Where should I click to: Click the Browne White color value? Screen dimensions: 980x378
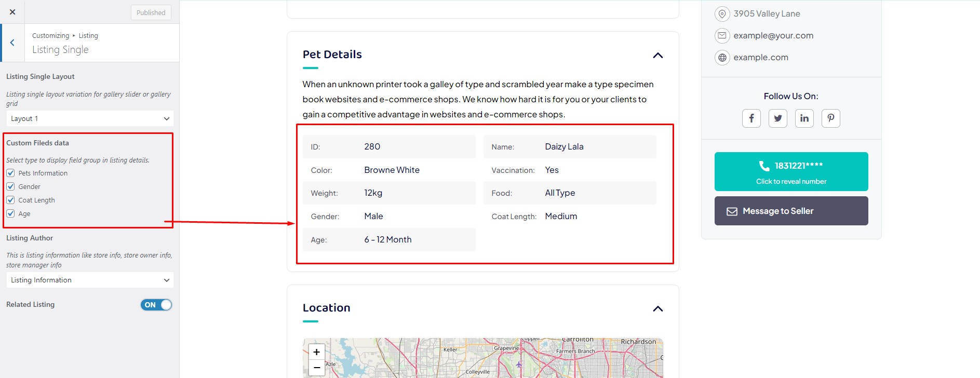pos(392,170)
